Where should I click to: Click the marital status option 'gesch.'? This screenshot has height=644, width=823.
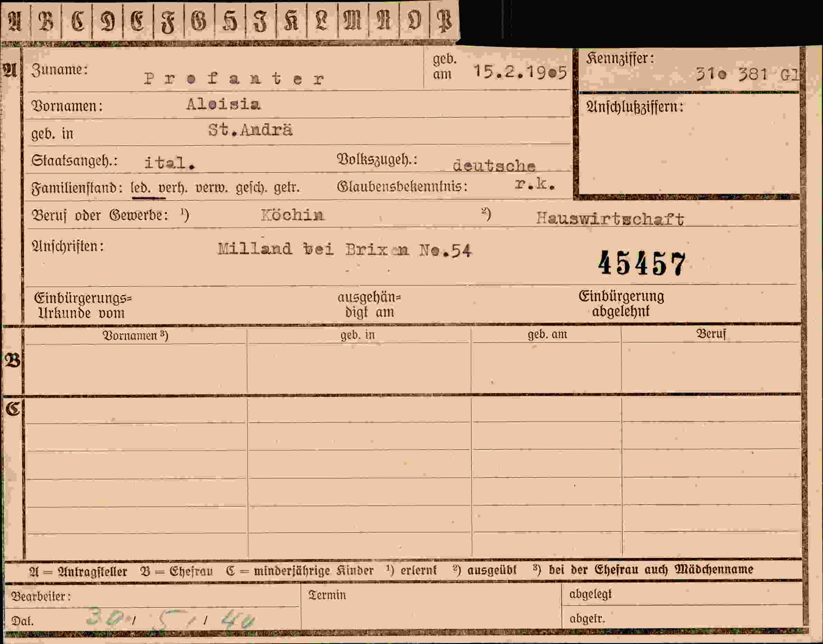(x=251, y=187)
